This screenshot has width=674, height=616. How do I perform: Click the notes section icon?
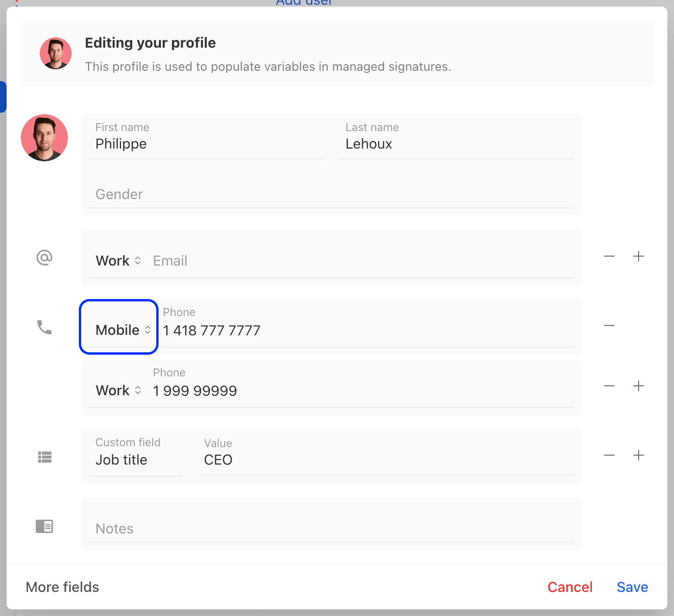[x=44, y=526]
